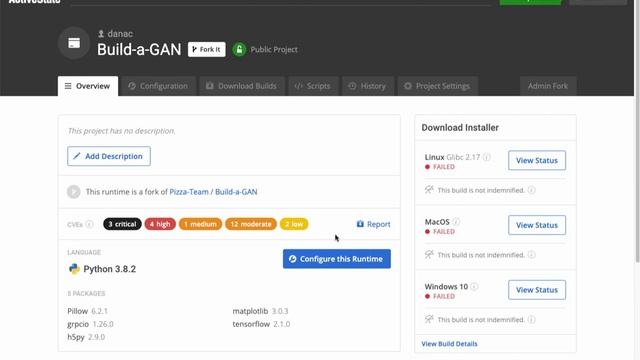Click the Python logo icon
Screen dimensions: 640x360
74,269
